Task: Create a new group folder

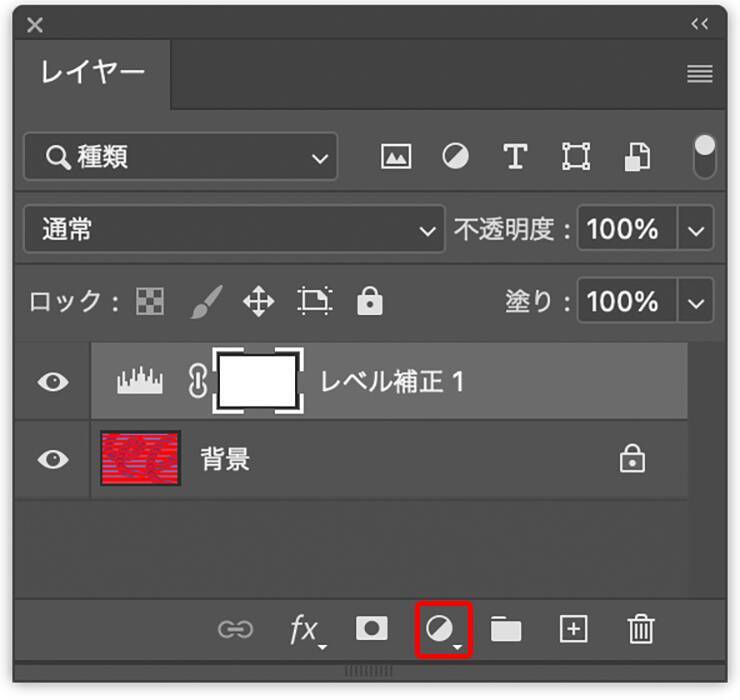Action: tap(506, 629)
